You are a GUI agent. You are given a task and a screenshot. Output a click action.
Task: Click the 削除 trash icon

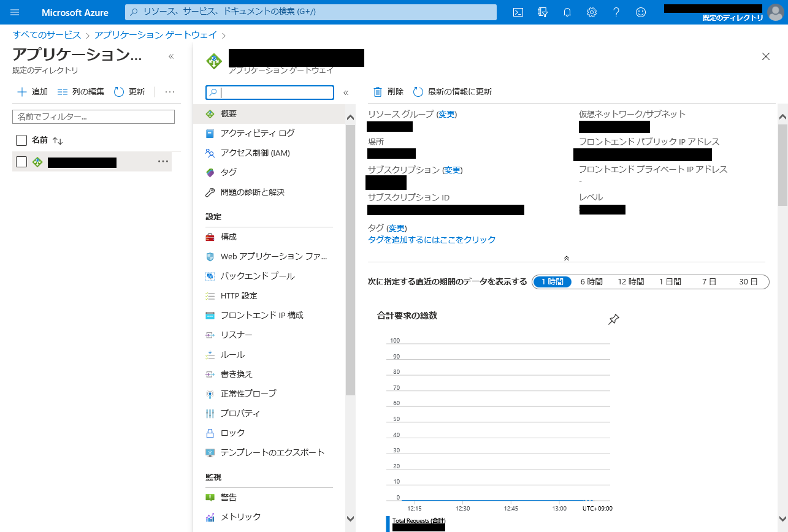click(x=378, y=92)
